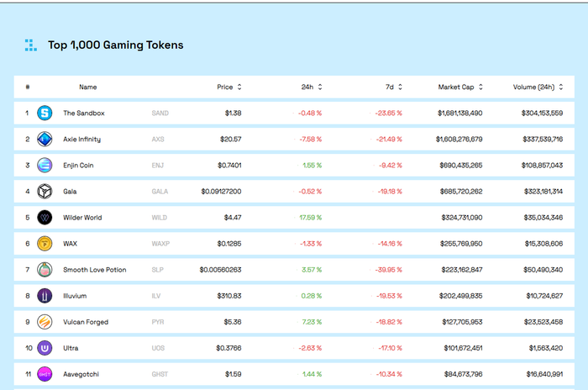Open The Sandbox token name link
This screenshot has width=588, height=390.
pos(84,113)
